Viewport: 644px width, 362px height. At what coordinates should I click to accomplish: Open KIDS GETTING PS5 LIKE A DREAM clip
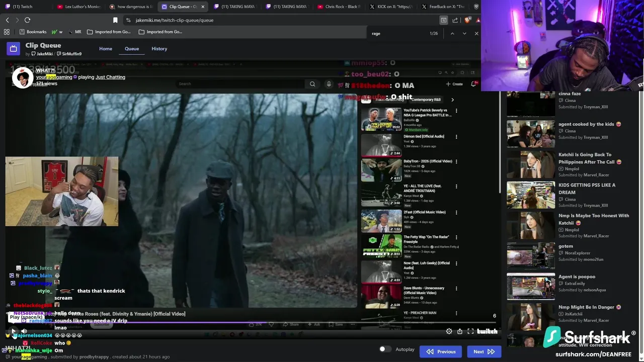click(x=587, y=189)
